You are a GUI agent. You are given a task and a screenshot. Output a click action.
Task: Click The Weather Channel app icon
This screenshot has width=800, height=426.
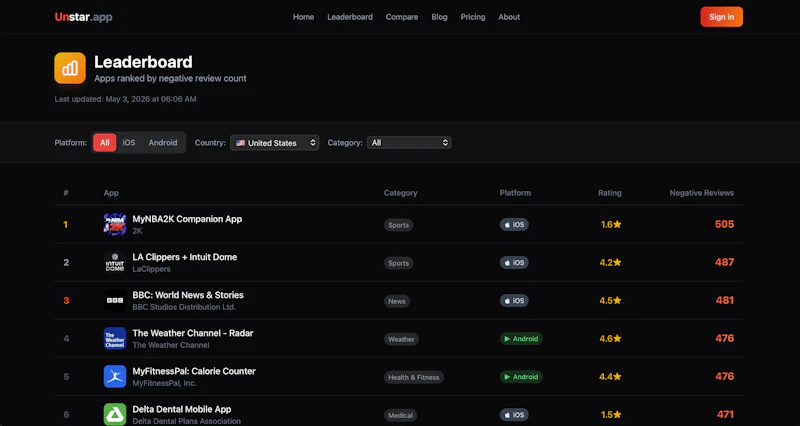coord(115,338)
